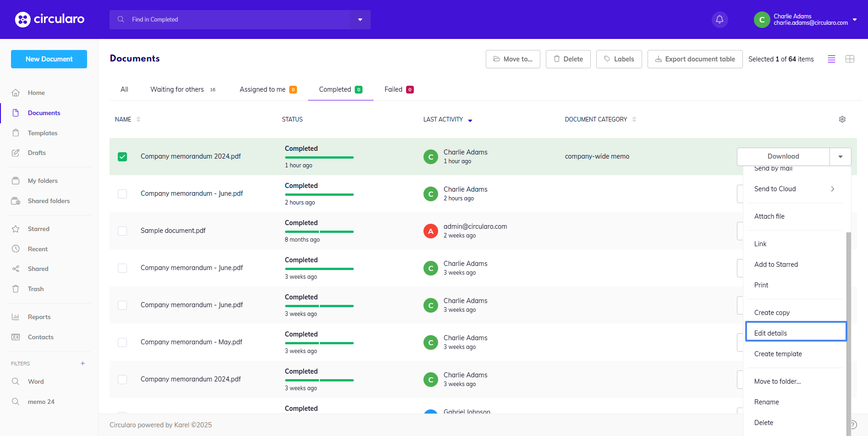
Task: Uncheck Company memorandum 2024.pdf
Action: 122,156
